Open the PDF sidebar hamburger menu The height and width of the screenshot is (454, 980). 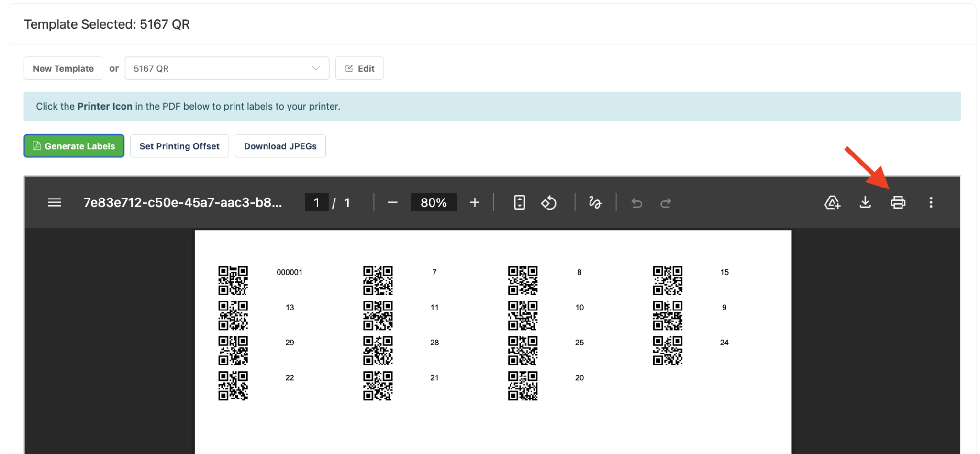[55, 203]
